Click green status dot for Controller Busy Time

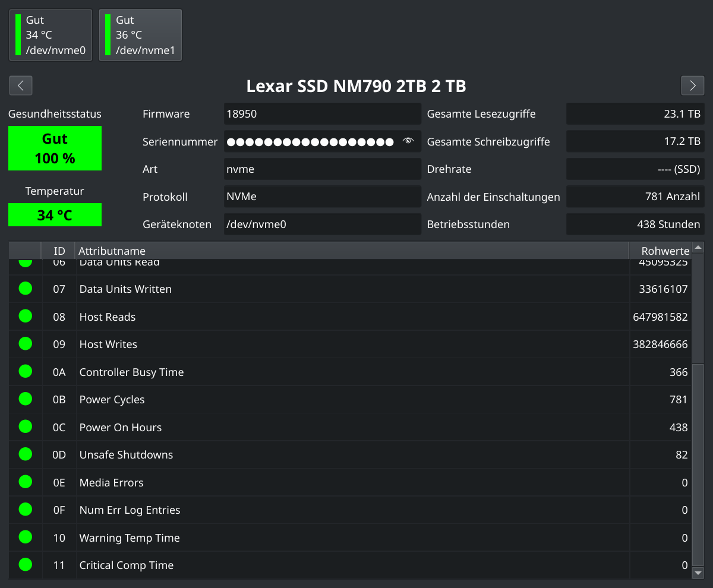point(25,371)
